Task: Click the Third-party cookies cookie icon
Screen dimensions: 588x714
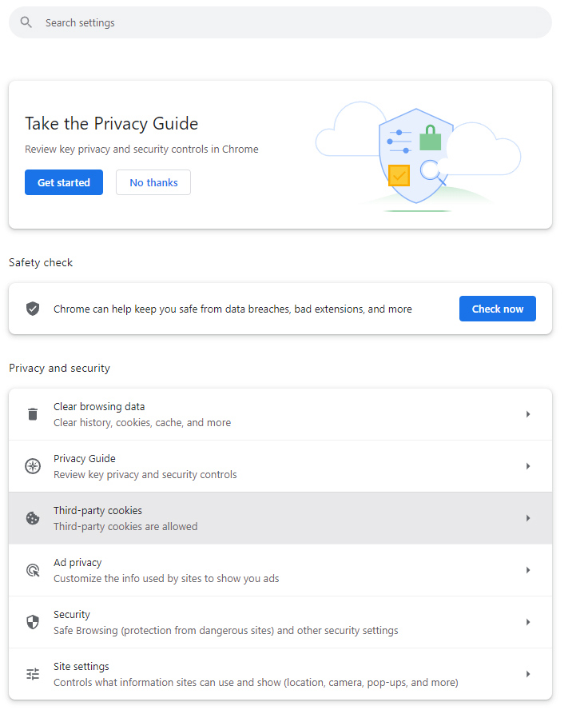Action: tap(32, 518)
